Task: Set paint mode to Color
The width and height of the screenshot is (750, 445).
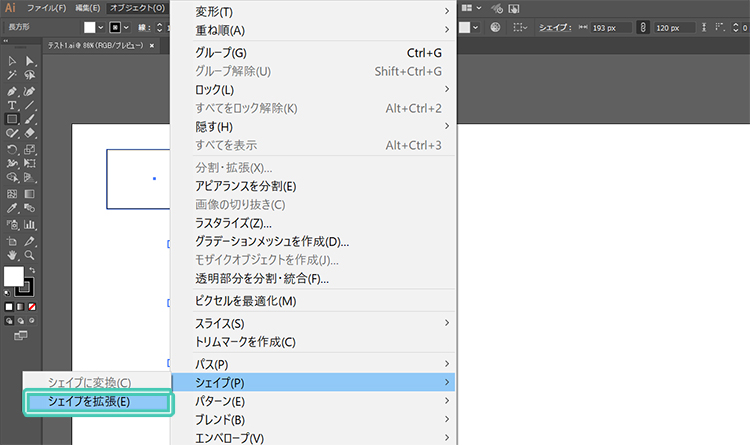Action: coord(9,307)
